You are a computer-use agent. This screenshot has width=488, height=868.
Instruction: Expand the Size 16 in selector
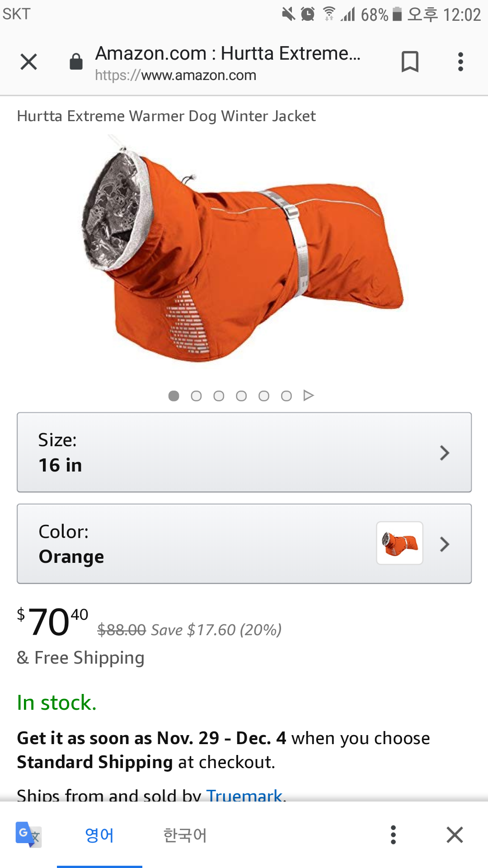click(244, 452)
